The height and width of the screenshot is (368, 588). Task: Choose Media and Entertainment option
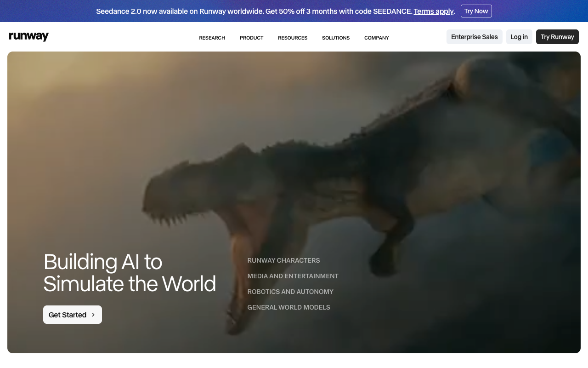click(293, 276)
